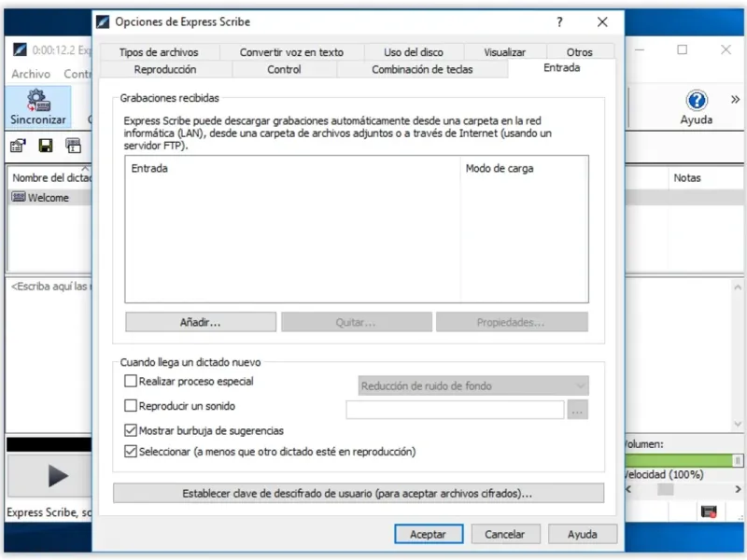Click the Entrada column header
This screenshot has width=747, height=560.
pos(293,168)
